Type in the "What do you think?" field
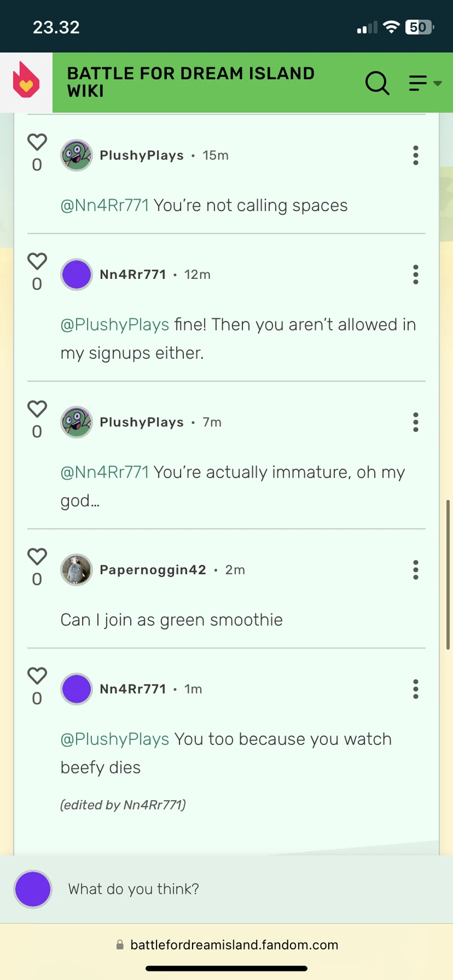This screenshot has height=980, width=453. tap(240, 889)
